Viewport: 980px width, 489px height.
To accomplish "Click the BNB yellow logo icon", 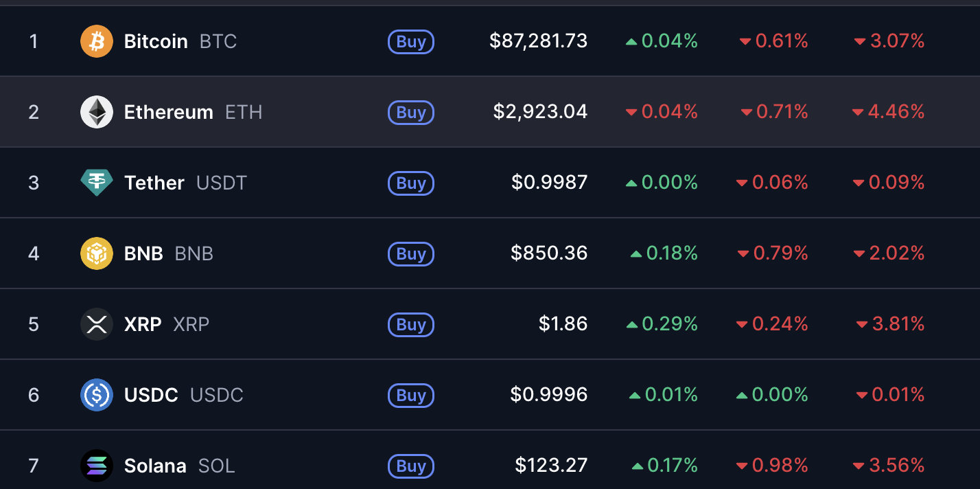I will coord(97,253).
